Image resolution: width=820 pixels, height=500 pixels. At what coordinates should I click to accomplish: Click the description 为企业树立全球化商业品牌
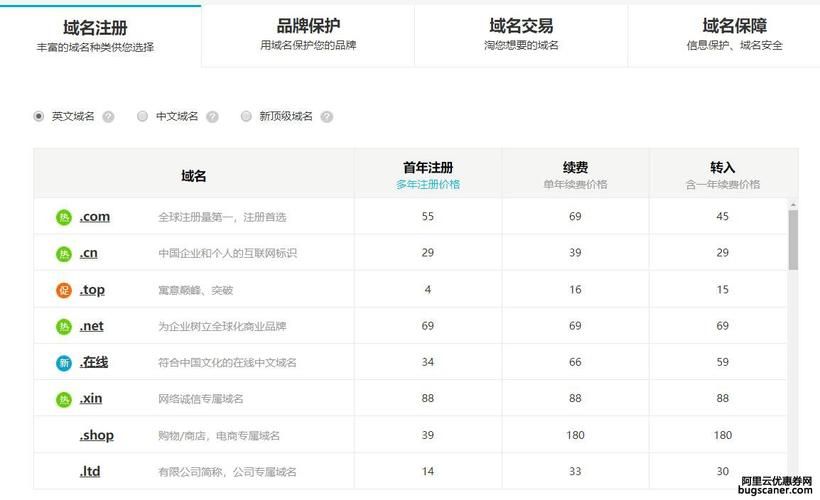[x=222, y=326]
